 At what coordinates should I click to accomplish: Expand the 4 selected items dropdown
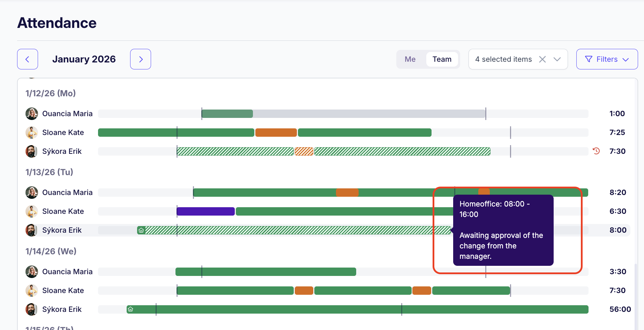pos(557,59)
